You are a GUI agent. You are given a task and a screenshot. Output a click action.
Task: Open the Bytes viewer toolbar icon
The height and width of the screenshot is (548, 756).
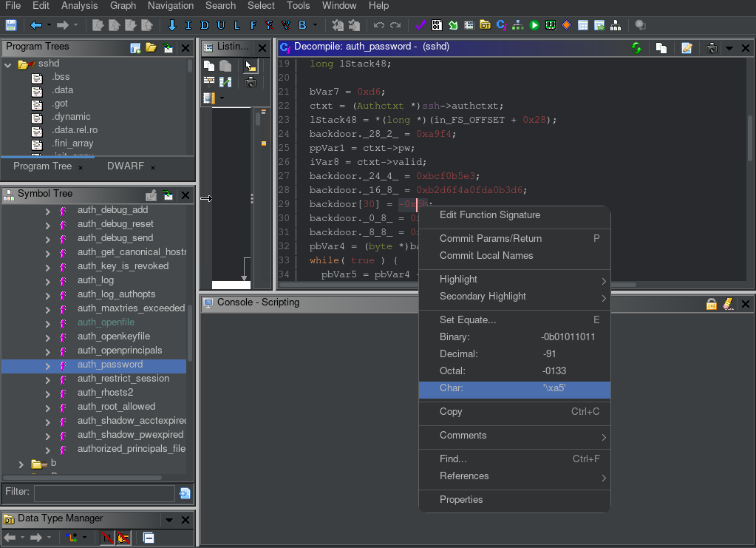(437, 25)
